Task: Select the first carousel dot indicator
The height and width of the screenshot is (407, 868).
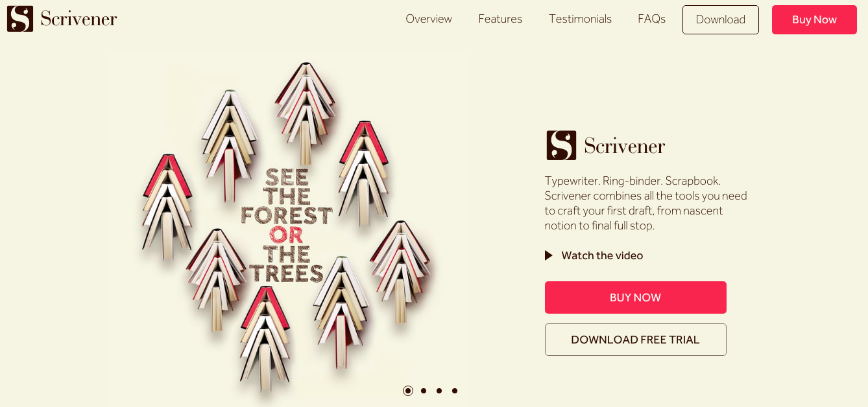Action: point(408,391)
